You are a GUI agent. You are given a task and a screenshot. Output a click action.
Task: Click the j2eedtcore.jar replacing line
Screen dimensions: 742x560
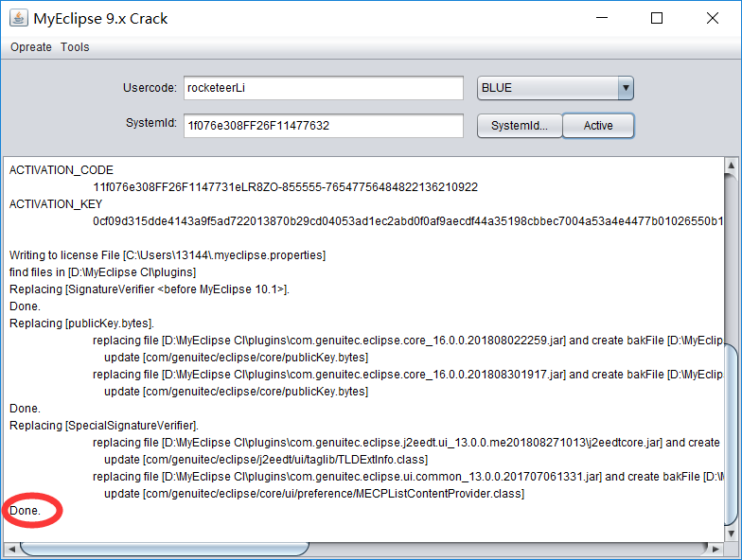[407, 443]
